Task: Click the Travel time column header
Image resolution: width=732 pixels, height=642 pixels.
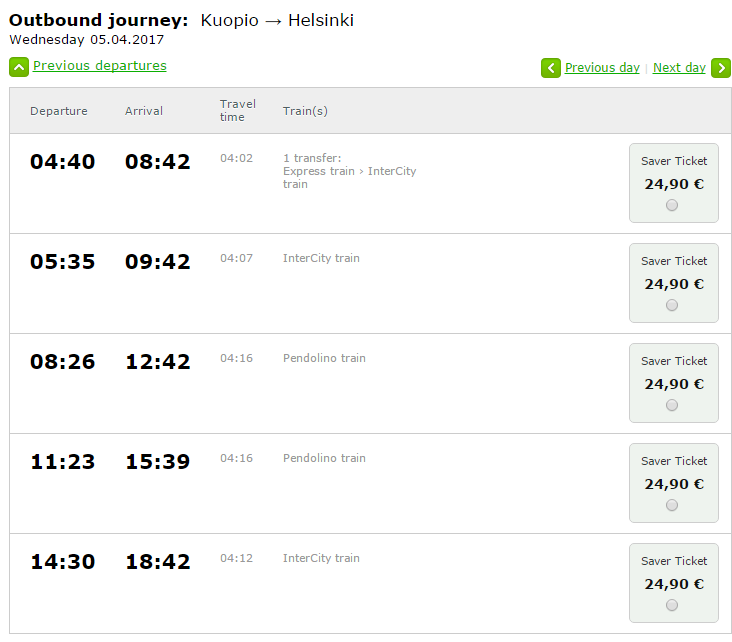Action: click(x=238, y=110)
